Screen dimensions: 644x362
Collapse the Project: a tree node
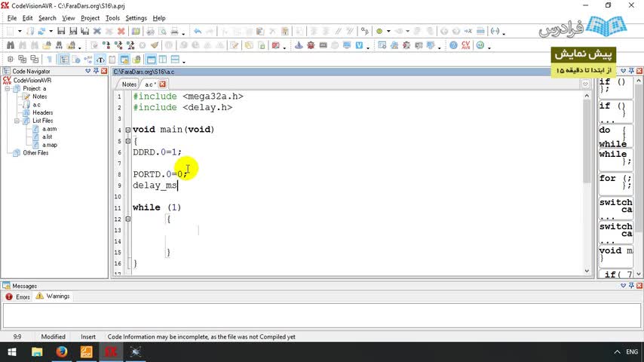pos(8,89)
